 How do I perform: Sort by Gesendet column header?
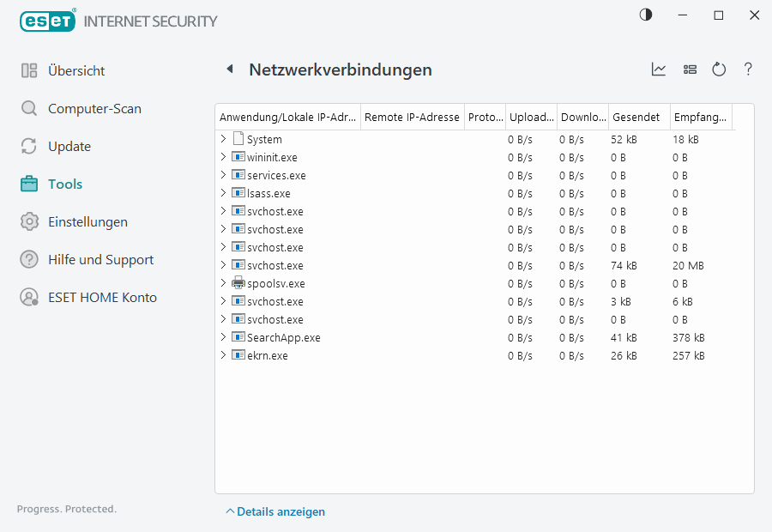[x=636, y=117]
